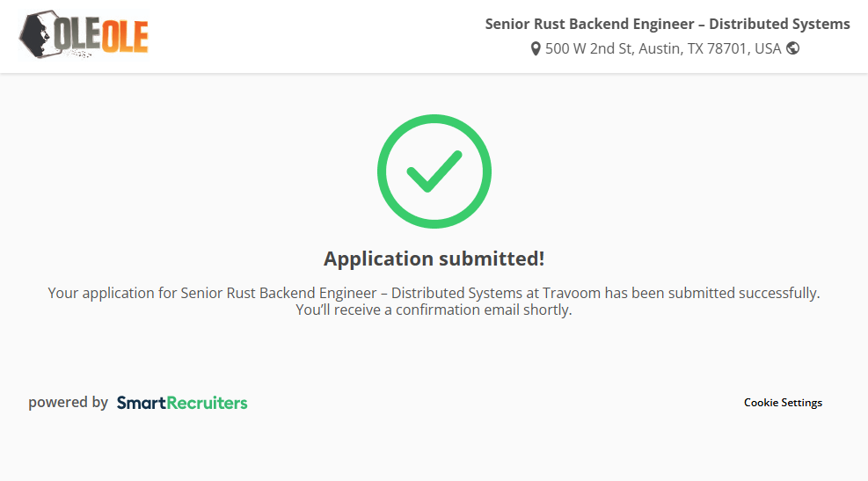This screenshot has height=481, width=868.
Task: Click the powered by footer text
Action: pyautogui.click(x=68, y=403)
